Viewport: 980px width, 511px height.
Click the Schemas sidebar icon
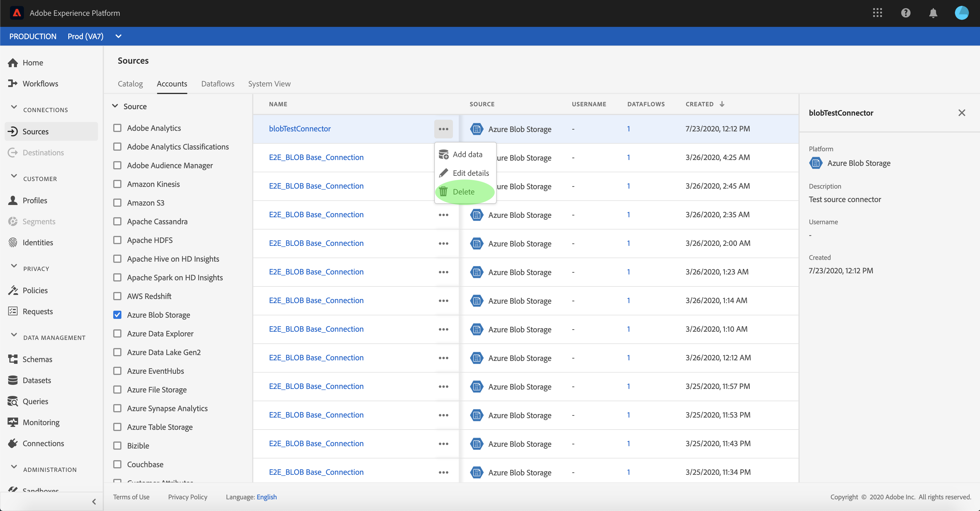(13, 359)
